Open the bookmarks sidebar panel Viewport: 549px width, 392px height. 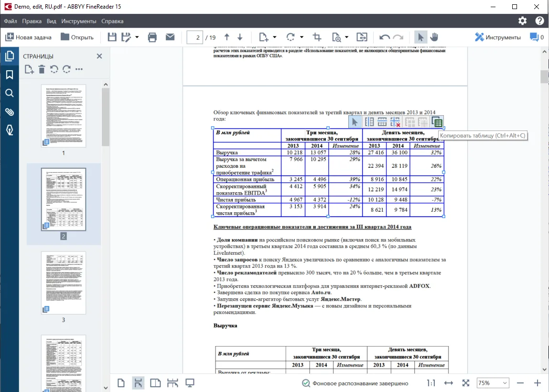pyautogui.click(x=9, y=75)
